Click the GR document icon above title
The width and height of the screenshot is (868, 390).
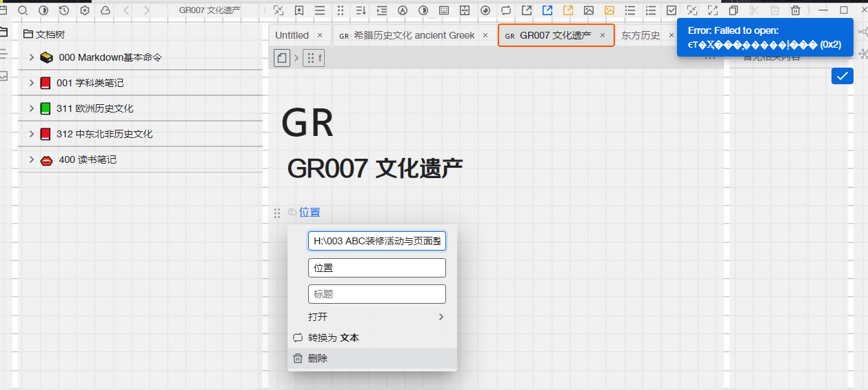click(307, 124)
